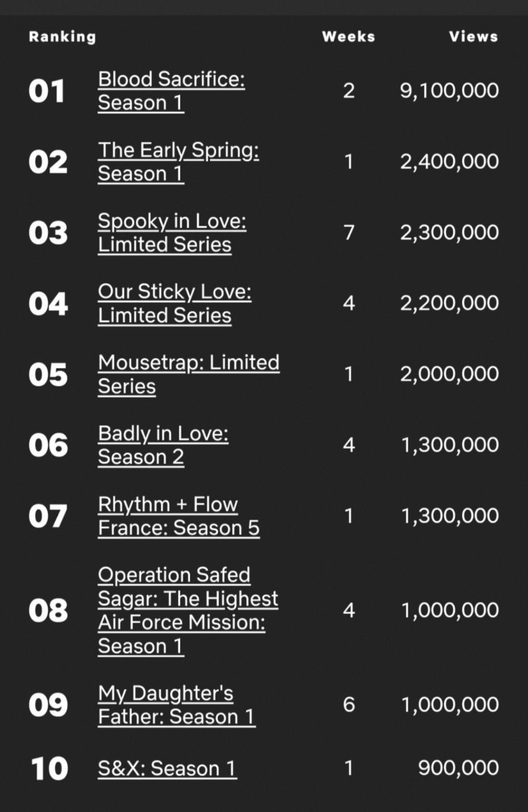Image resolution: width=528 pixels, height=812 pixels.
Task: Select the rank 10 number
Action: [49, 769]
